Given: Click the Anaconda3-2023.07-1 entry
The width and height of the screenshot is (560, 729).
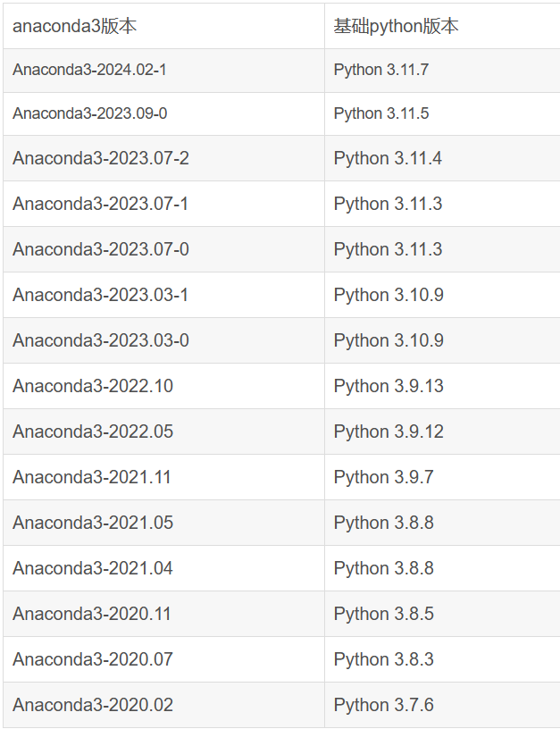Looking at the screenshot, I should tap(100, 204).
